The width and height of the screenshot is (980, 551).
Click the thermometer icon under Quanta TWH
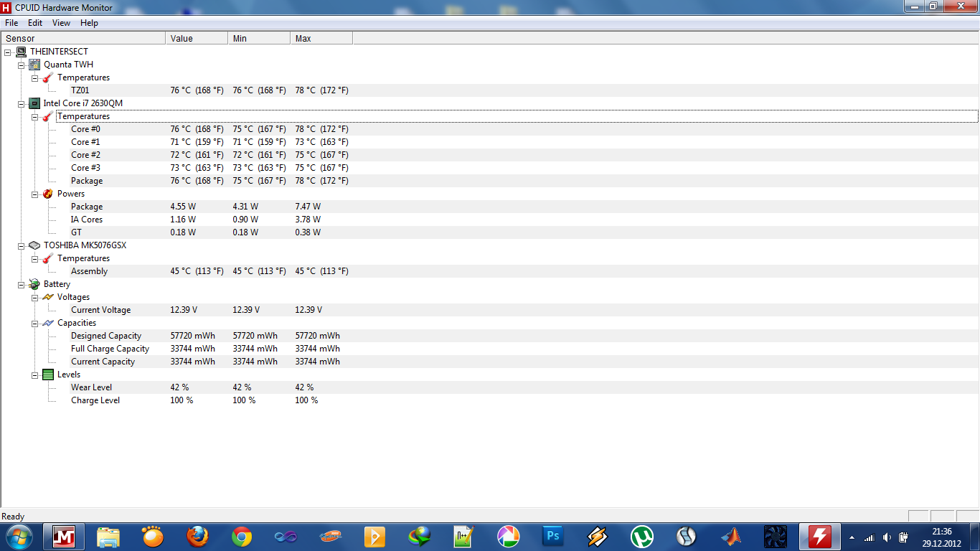click(47, 77)
